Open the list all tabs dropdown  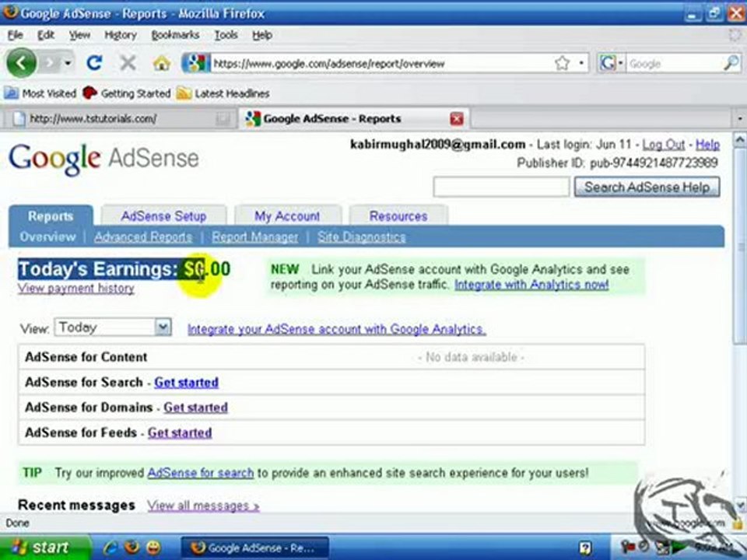pyautogui.click(x=739, y=118)
